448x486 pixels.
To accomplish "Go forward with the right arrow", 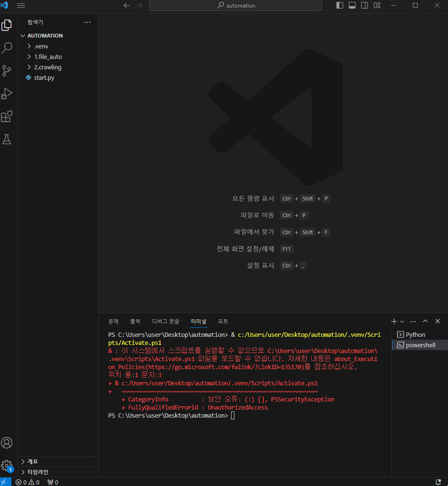I will pos(139,5).
